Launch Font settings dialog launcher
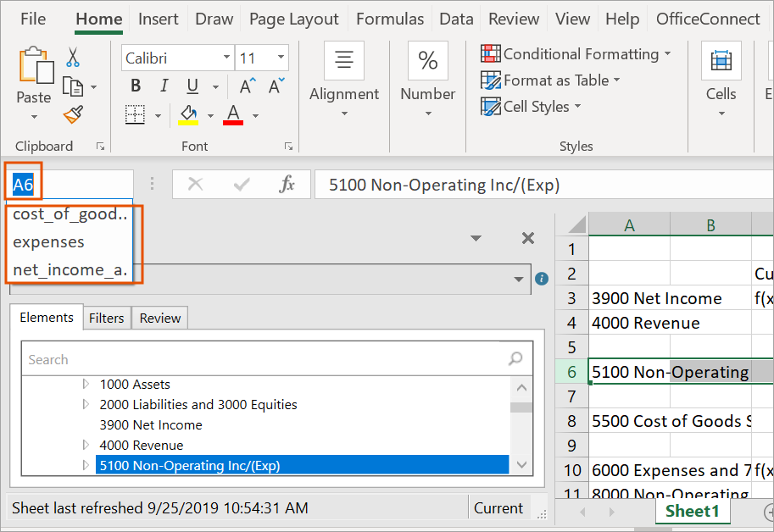 click(x=289, y=147)
